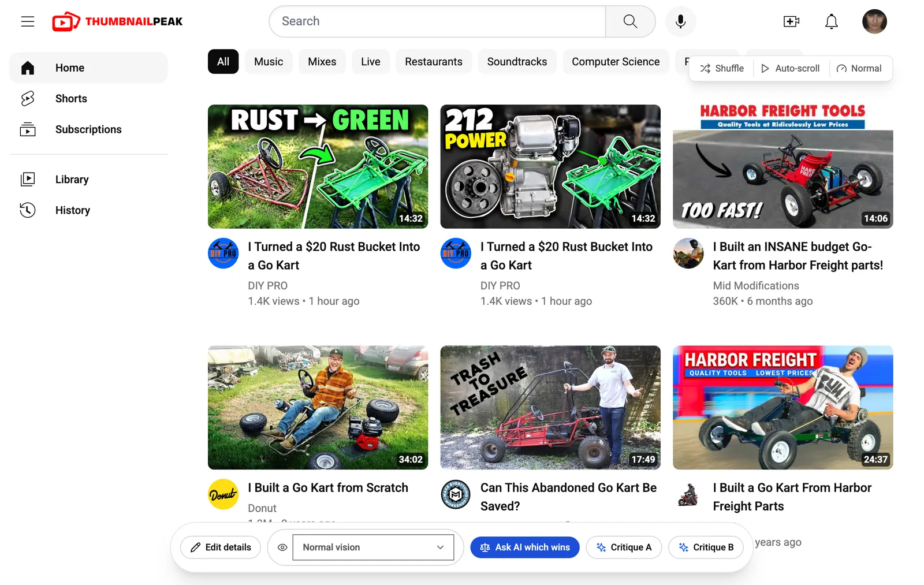The height and width of the screenshot is (585, 924).
Task: Click in the Search input field
Action: 437,21
